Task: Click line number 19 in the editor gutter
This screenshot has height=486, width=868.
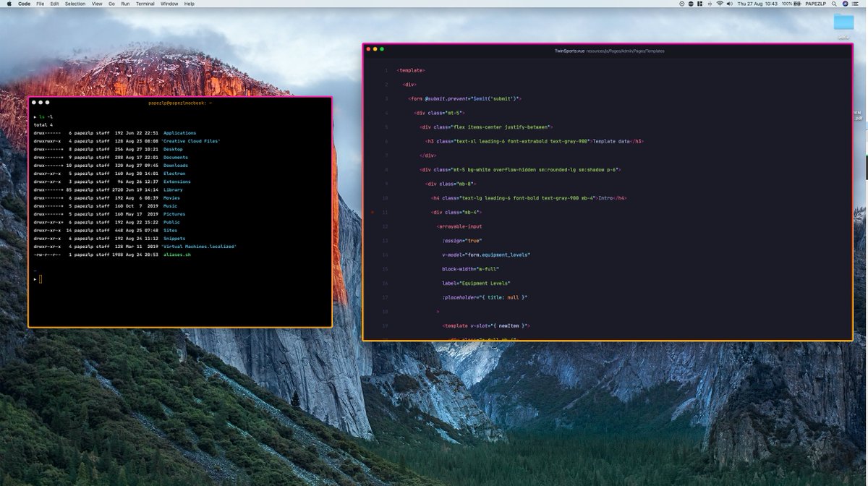Action: [x=386, y=325]
